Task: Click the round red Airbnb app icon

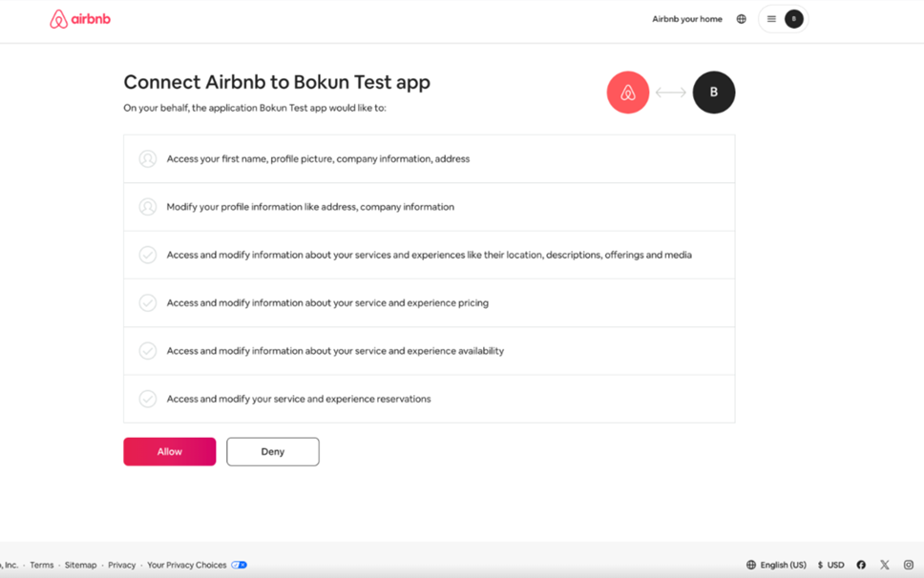Action: 628,93
